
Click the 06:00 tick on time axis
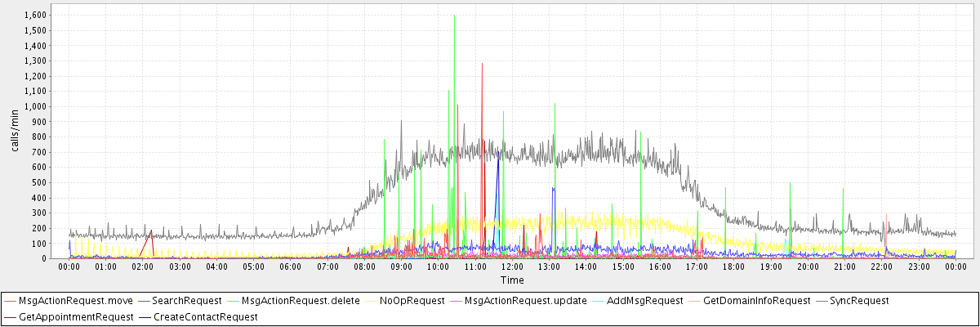coord(291,267)
